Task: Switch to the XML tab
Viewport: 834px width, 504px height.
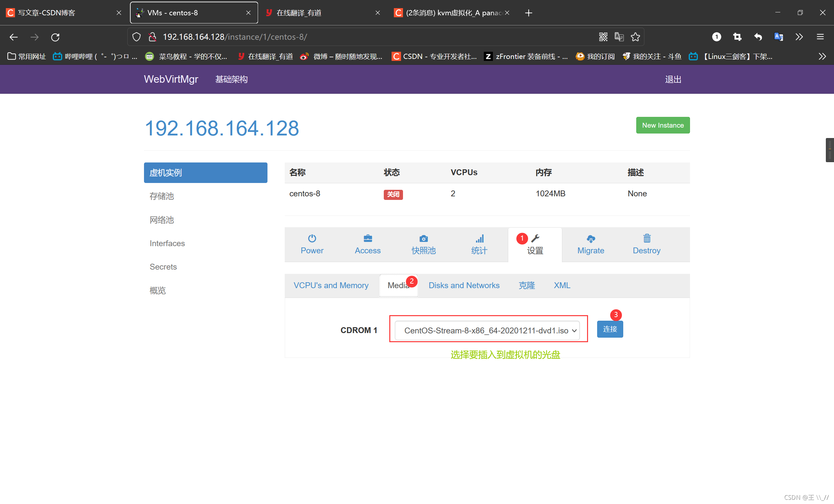Action: coord(562,286)
